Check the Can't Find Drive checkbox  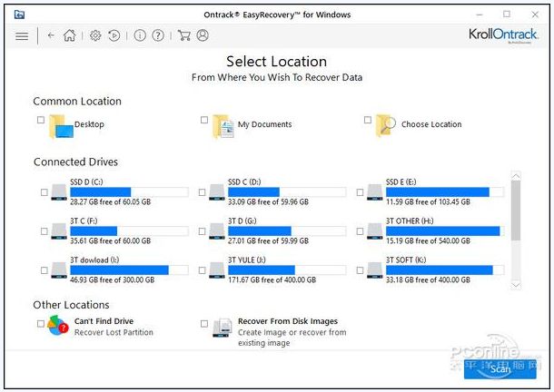(41, 323)
